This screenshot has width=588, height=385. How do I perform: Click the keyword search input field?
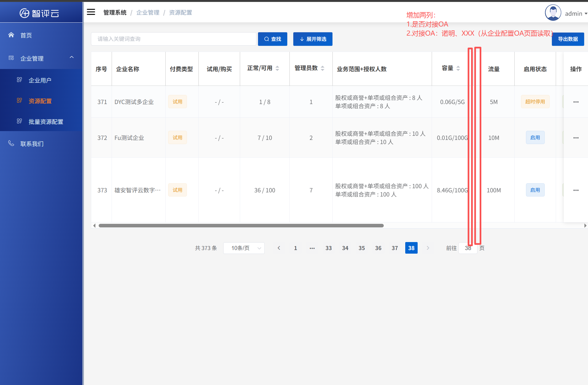[x=173, y=39]
